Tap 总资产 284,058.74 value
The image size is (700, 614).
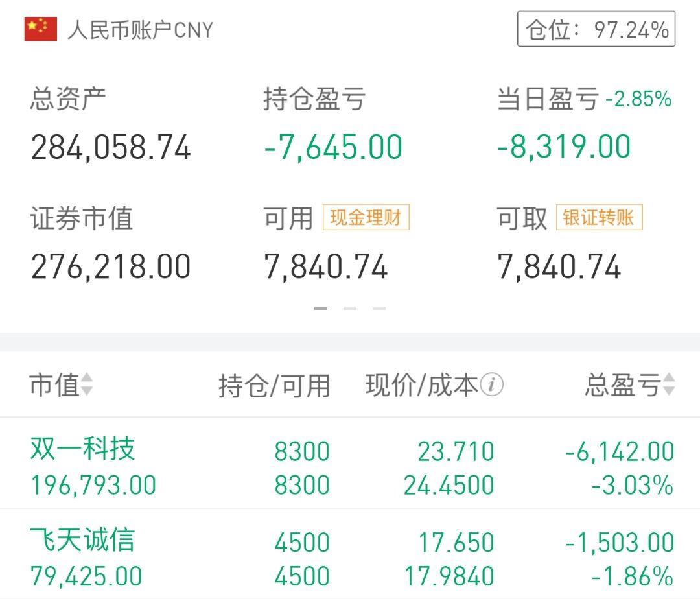pos(111,147)
